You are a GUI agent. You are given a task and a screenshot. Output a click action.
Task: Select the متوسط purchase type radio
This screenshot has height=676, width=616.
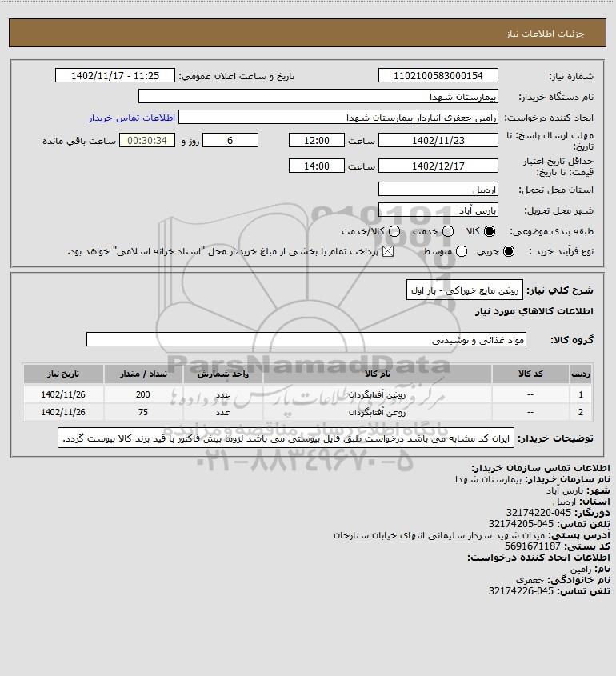[x=462, y=251]
